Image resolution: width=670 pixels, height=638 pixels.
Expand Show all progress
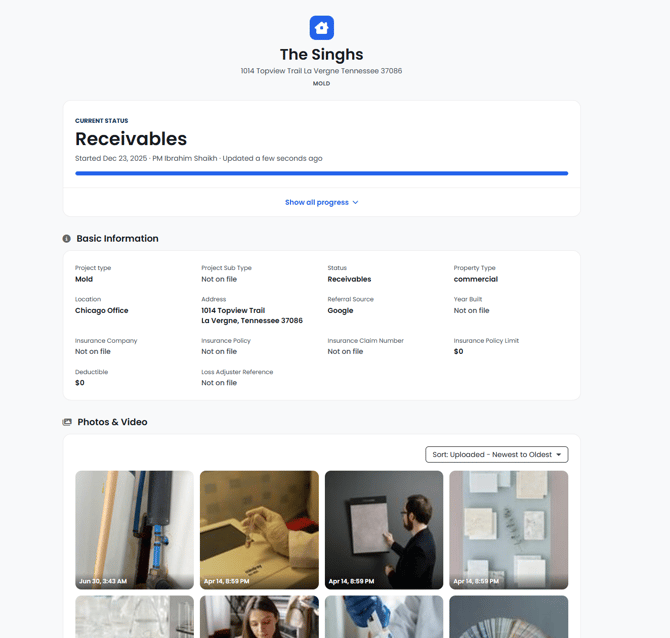pos(321,202)
